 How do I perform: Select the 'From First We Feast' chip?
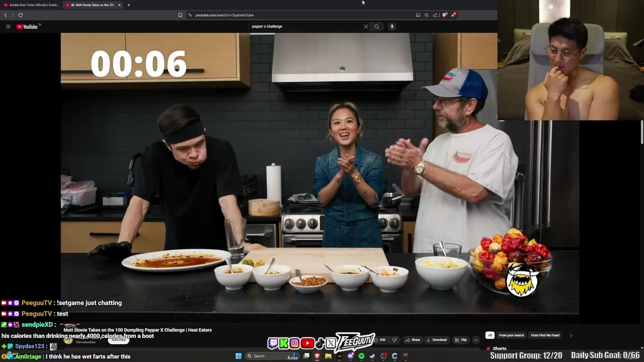pyautogui.click(x=545, y=335)
